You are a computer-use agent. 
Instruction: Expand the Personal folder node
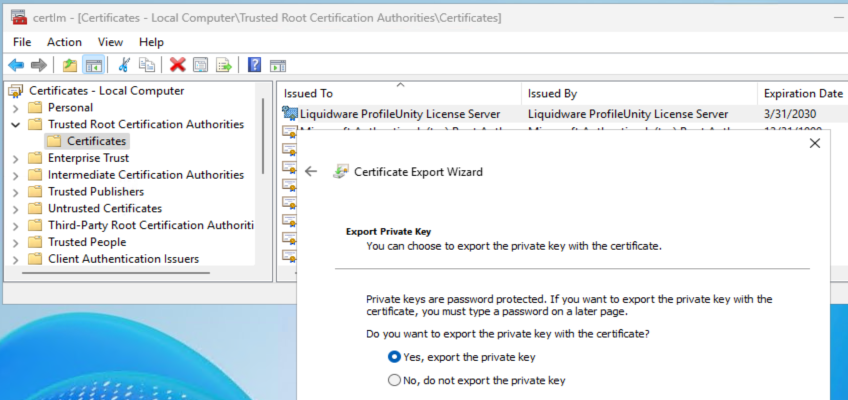pos(16,108)
